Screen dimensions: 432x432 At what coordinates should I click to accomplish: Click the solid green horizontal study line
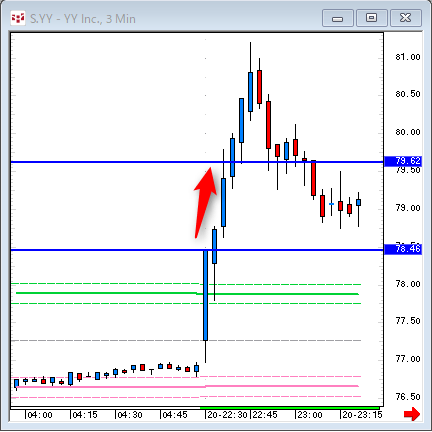pyautogui.click(x=187, y=294)
